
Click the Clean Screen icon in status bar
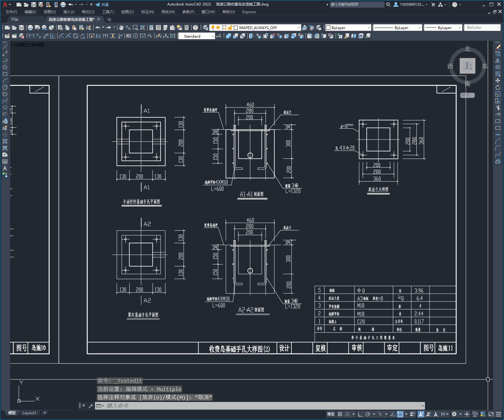[x=491, y=414]
